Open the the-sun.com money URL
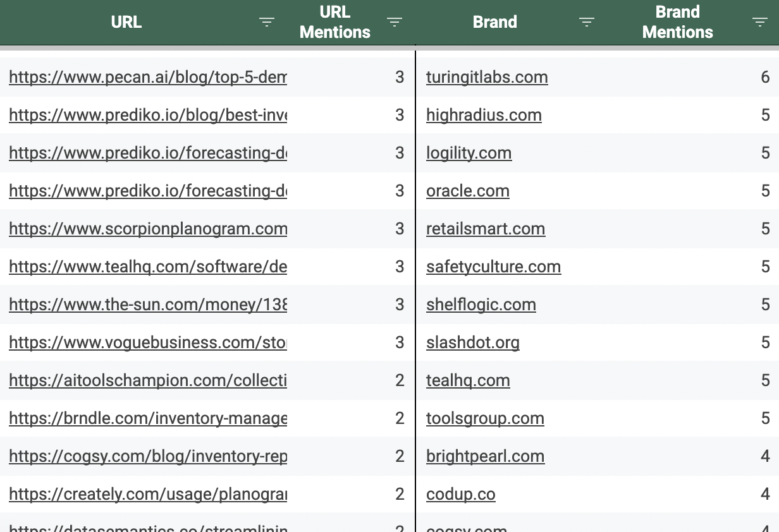Viewport: 779px width, 532px height. [x=148, y=305]
